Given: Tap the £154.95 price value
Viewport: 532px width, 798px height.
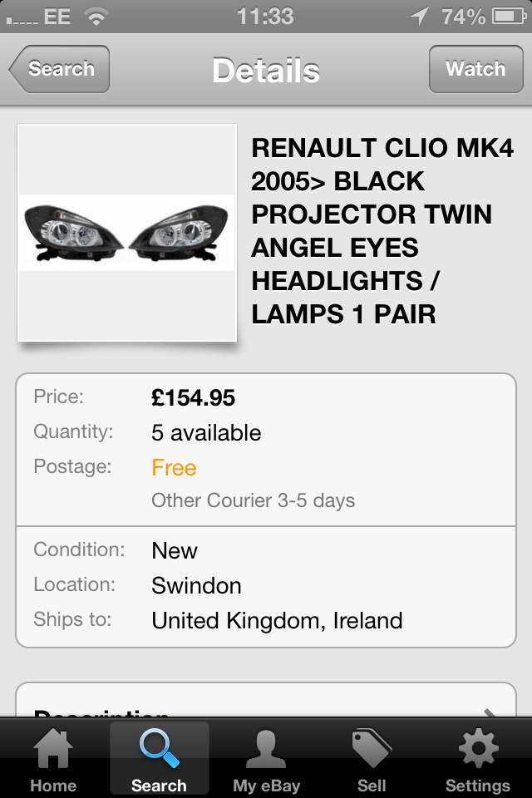Looking at the screenshot, I should point(194,398).
